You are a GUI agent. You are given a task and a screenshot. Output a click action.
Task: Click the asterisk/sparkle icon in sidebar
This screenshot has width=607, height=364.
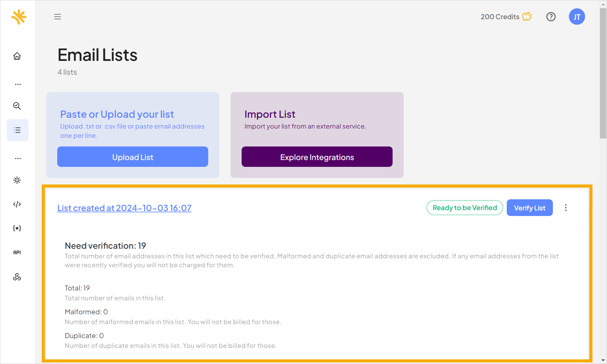coord(18,180)
